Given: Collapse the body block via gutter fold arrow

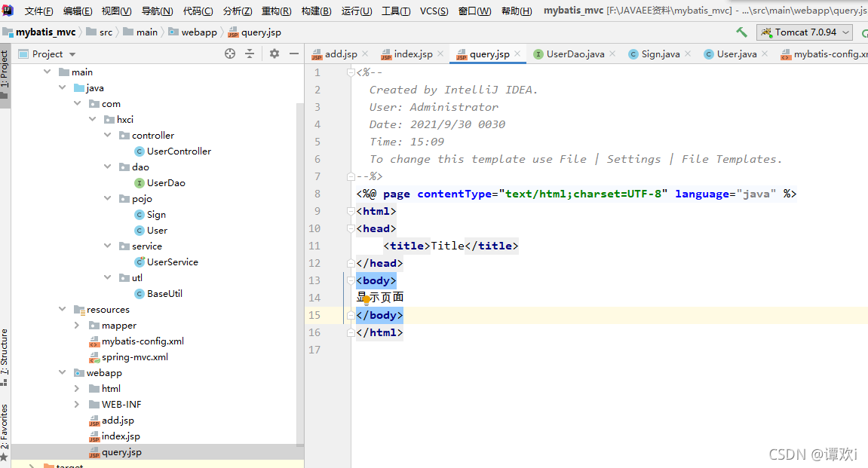Looking at the screenshot, I should tap(349, 280).
